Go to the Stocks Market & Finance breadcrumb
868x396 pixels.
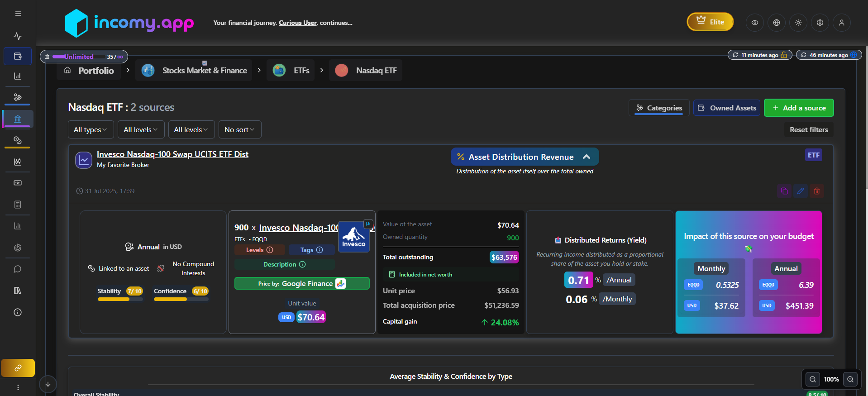tap(194, 70)
